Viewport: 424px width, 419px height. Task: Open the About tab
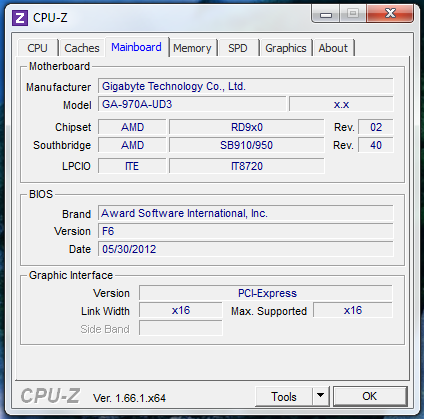pos(333,48)
